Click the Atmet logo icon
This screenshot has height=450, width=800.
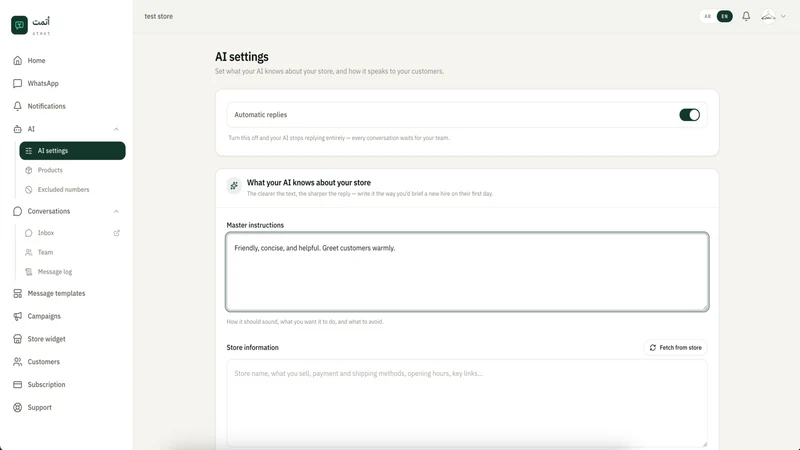[19, 25]
